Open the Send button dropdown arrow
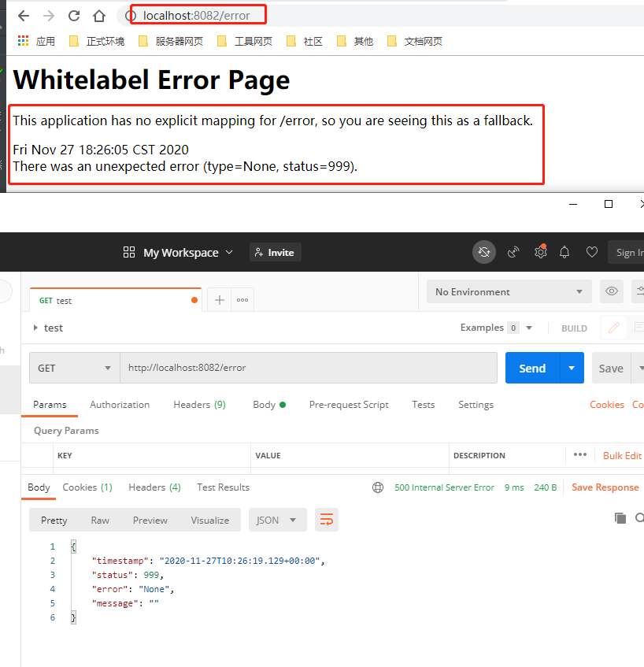This screenshot has height=667, width=644. pos(572,368)
